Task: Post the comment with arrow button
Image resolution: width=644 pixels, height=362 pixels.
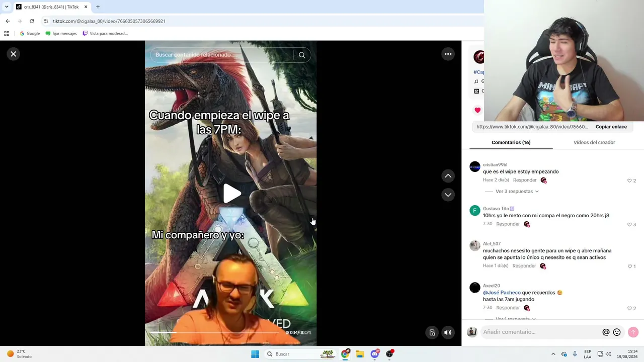Action: point(633,332)
